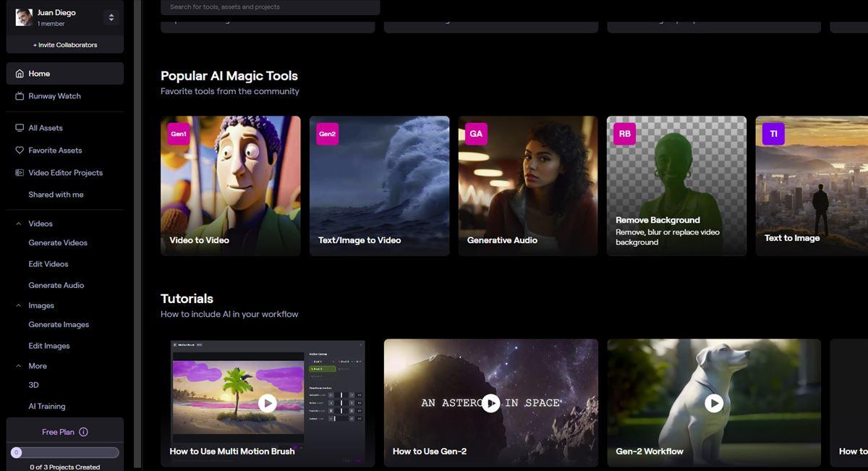This screenshot has height=471, width=868.
Task: Click the All Assets monitor icon
Action: click(x=20, y=128)
